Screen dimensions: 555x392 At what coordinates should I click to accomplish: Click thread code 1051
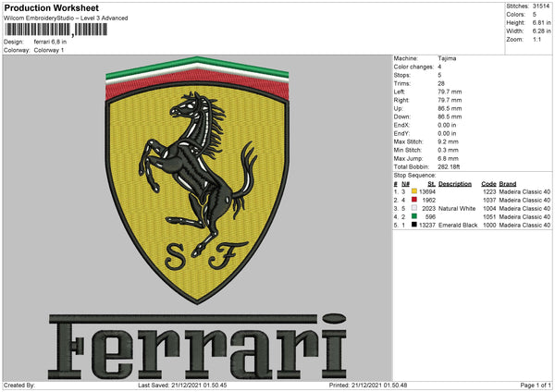coord(489,217)
